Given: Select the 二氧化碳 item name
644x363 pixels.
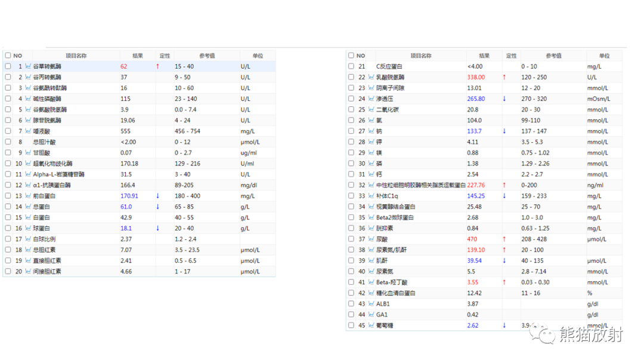Looking at the screenshot, I should tap(388, 110).
